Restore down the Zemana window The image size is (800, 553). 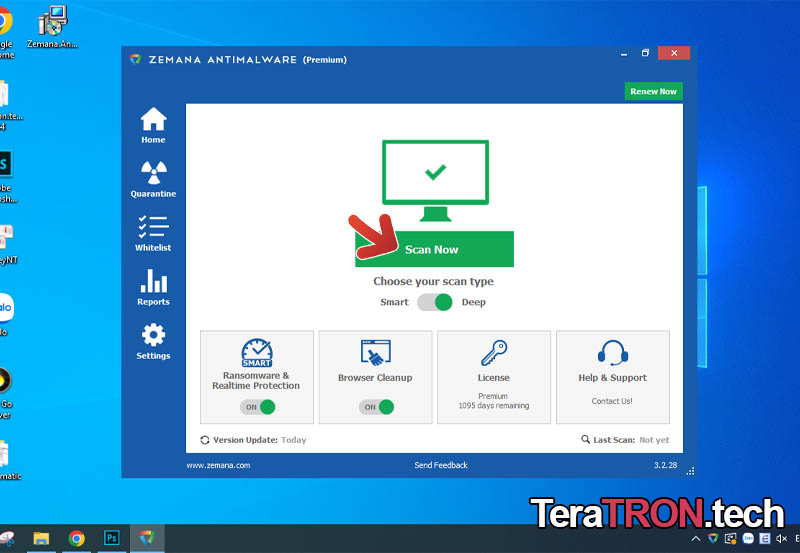[x=645, y=53]
